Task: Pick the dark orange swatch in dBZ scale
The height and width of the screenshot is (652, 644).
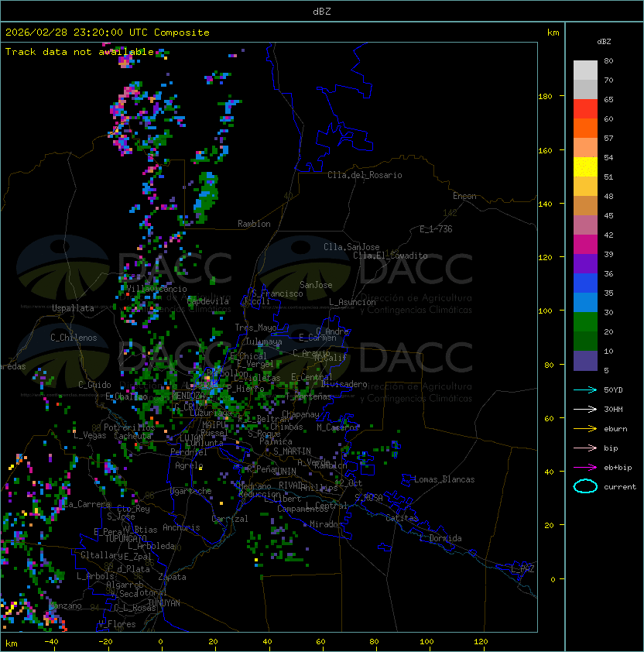Action: pyautogui.click(x=585, y=128)
